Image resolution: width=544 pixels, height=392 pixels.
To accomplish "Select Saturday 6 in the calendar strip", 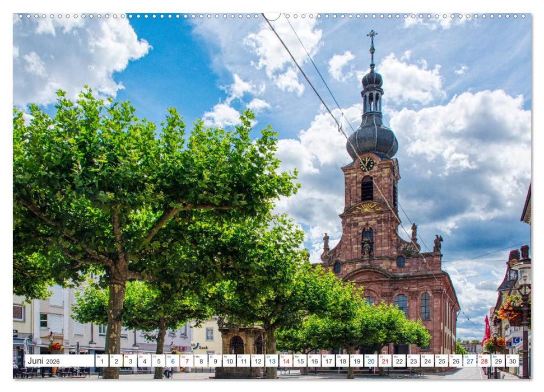I will tap(172, 361).
